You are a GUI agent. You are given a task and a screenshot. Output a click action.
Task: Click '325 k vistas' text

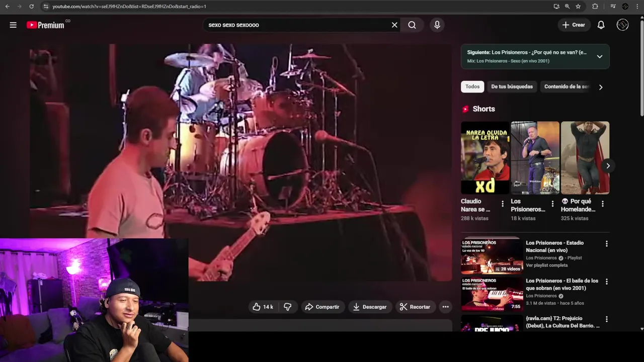tap(575, 218)
